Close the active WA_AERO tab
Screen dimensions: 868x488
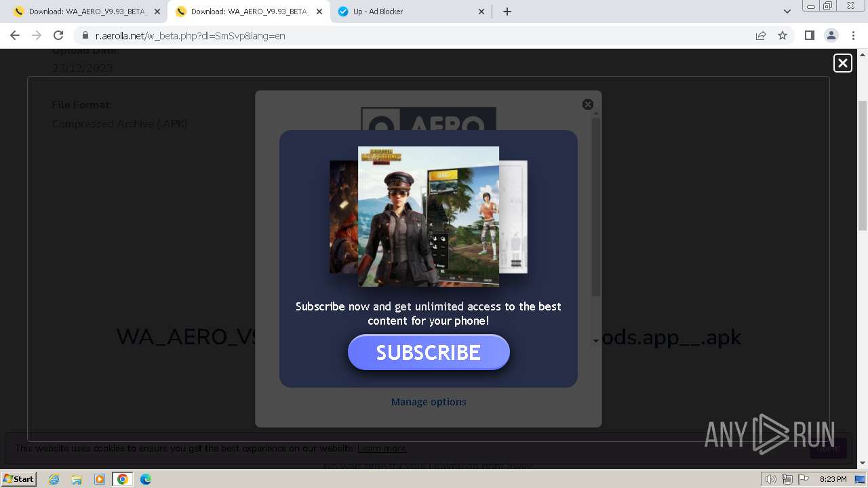click(319, 12)
